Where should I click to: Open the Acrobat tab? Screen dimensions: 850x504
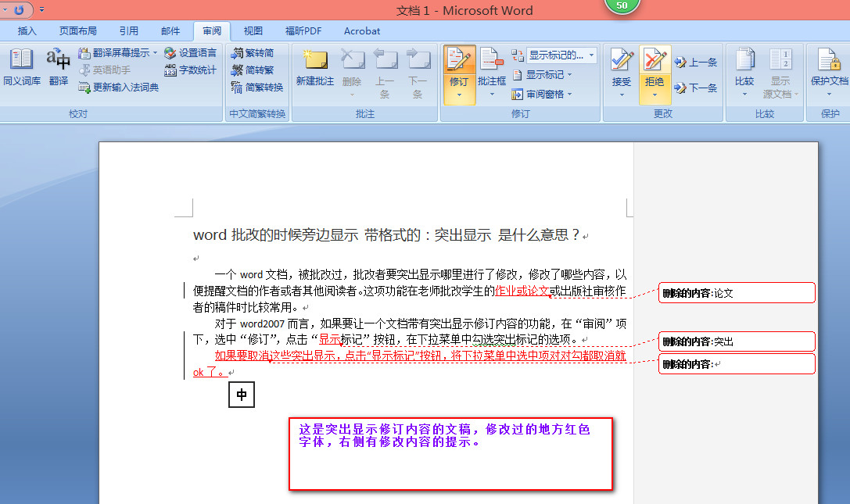[x=361, y=31]
